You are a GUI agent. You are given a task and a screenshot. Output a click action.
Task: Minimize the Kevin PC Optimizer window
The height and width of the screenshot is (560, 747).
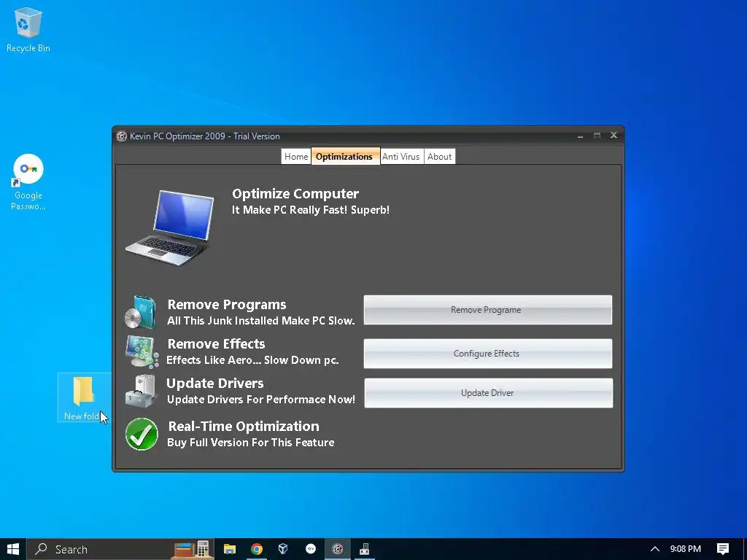(x=580, y=136)
